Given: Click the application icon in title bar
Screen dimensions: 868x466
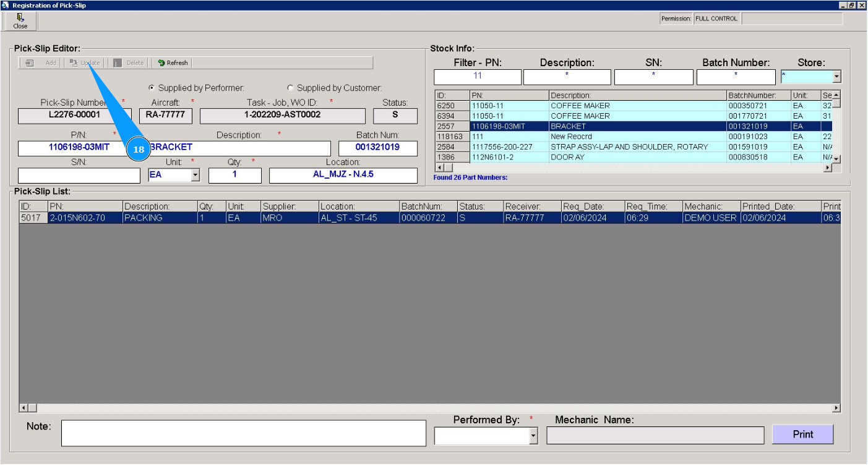Looking at the screenshot, I should tap(6, 5).
